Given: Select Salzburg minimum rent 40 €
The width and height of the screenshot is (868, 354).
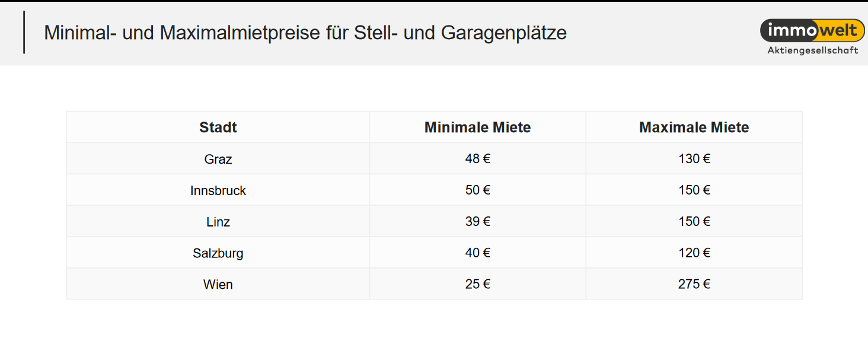Looking at the screenshot, I should [x=478, y=253].
